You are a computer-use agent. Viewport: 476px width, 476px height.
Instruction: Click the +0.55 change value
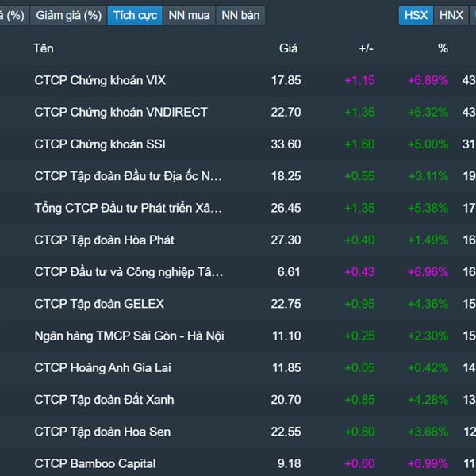[359, 176]
